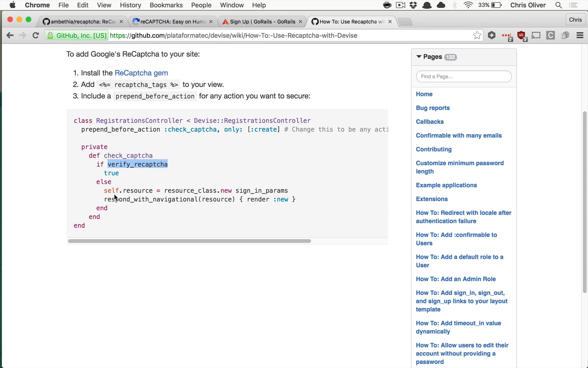Click the browser forward arrow
The image size is (588, 368).
point(23,35)
